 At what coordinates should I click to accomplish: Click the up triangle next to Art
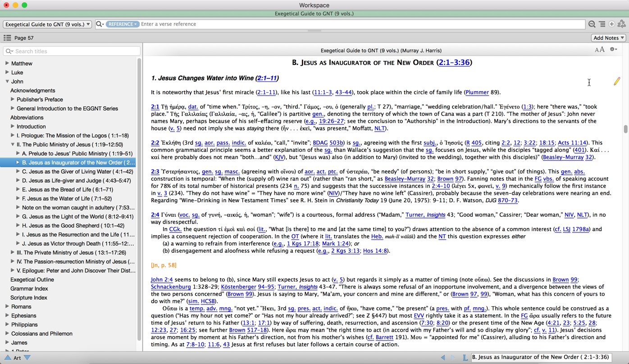8,358
